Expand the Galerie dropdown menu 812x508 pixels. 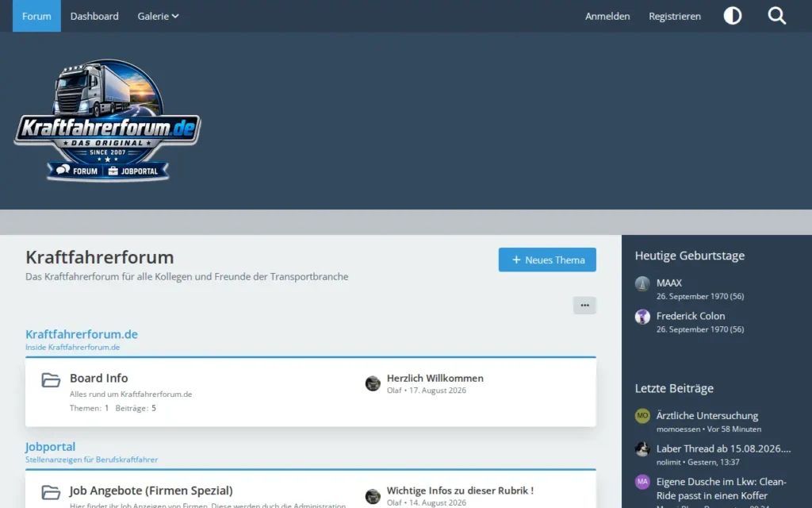(x=158, y=16)
